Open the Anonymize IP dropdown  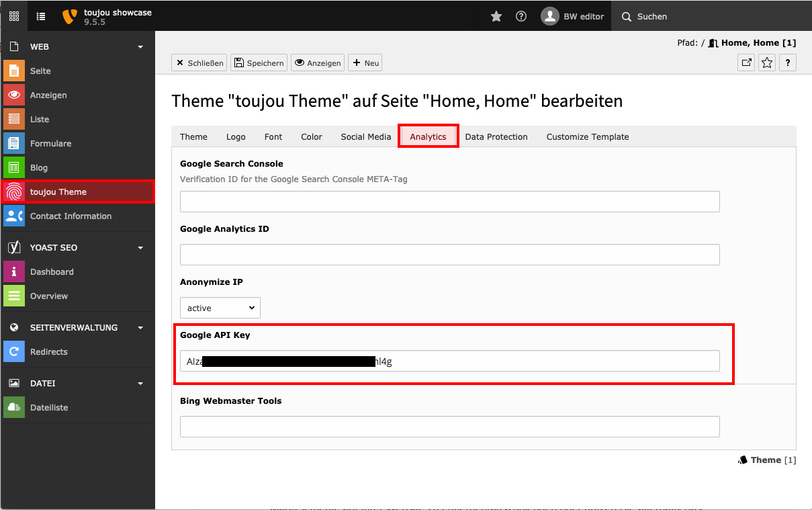[x=220, y=308]
